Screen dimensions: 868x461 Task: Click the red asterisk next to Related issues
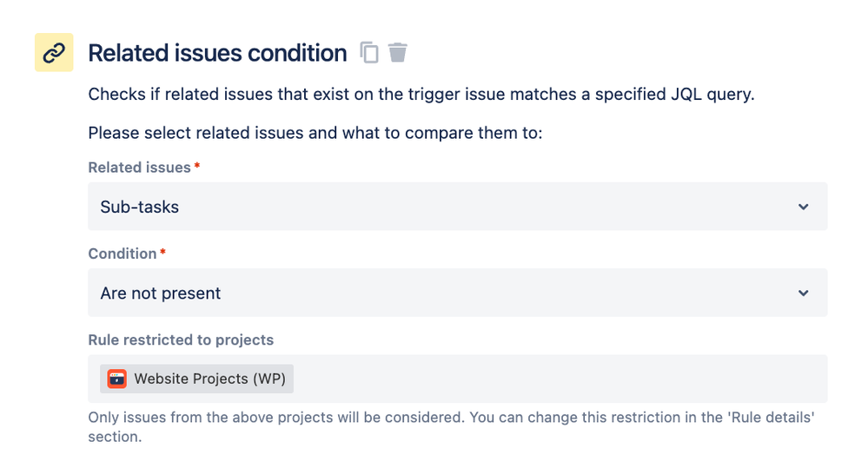click(196, 166)
